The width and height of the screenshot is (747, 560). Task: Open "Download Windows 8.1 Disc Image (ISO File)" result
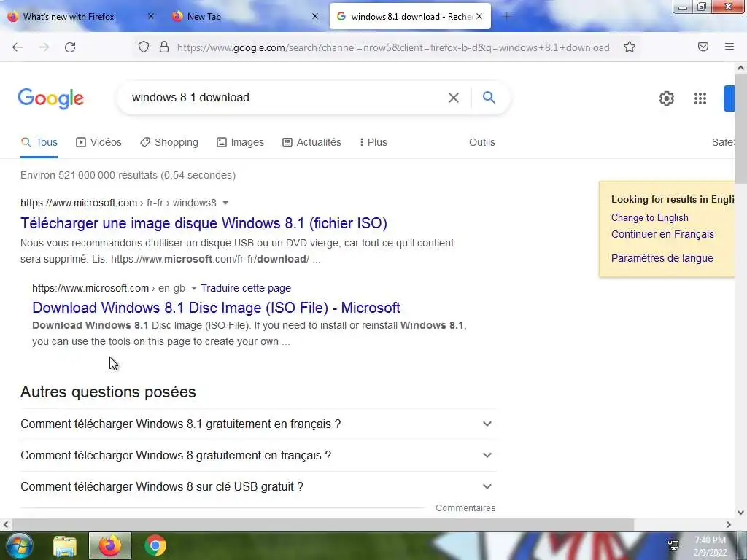tap(216, 308)
